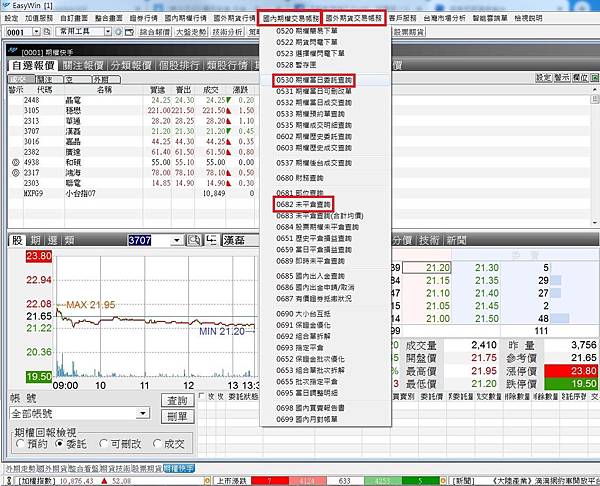Click the 警示 button above quote list
The image size is (600, 486).
[561, 78]
